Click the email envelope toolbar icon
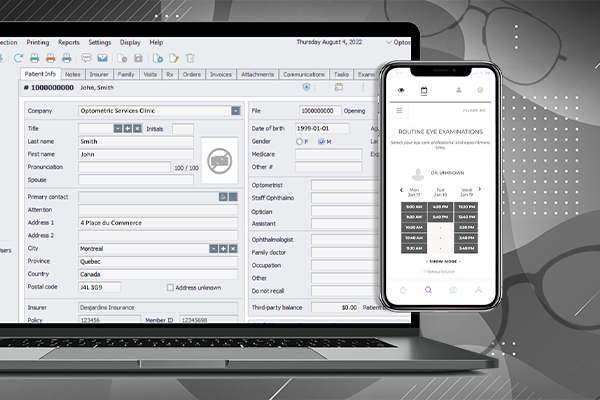The image size is (600, 400). 102,58
